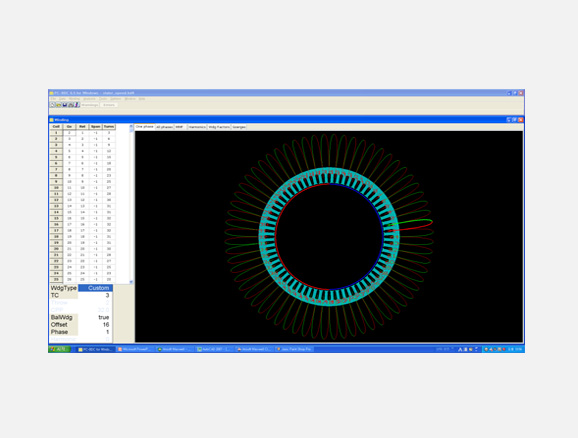Click the Save disk toolbar icon

pyautogui.click(x=65, y=105)
